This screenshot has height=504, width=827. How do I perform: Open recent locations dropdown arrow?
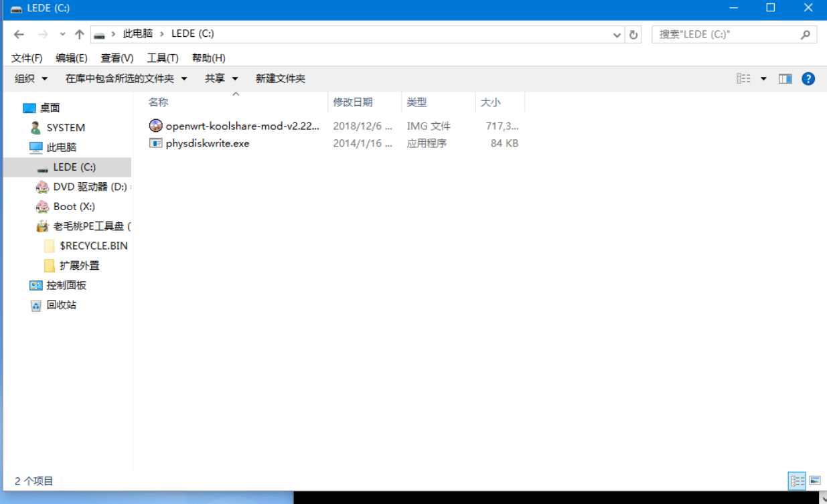(62, 34)
